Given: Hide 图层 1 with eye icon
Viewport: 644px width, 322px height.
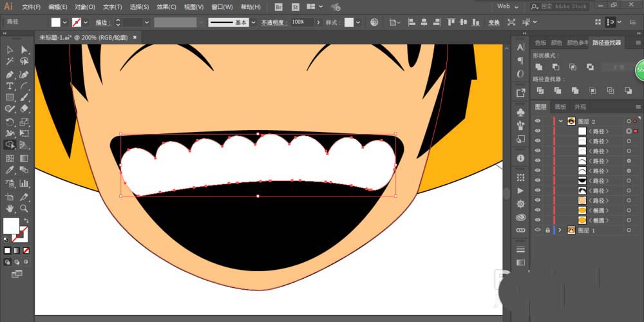Looking at the screenshot, I should (538, 230).
